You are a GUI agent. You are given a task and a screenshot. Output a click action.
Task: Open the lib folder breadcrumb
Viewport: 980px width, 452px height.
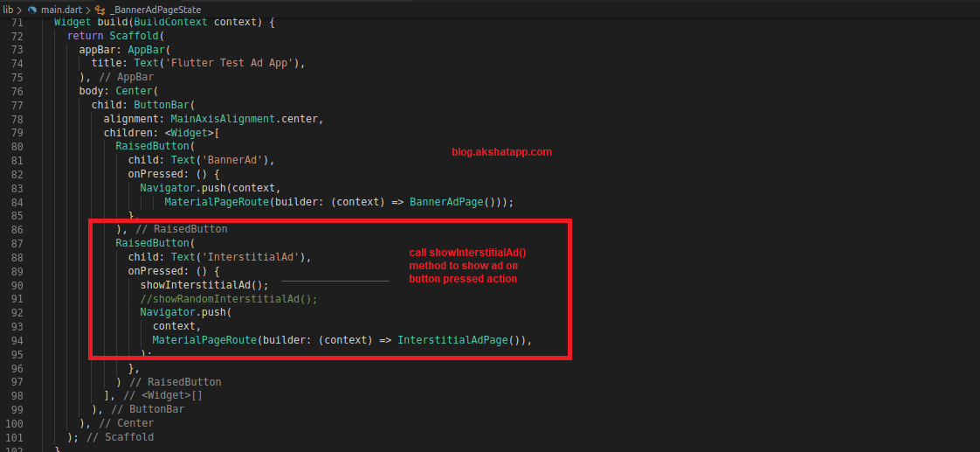7,8
